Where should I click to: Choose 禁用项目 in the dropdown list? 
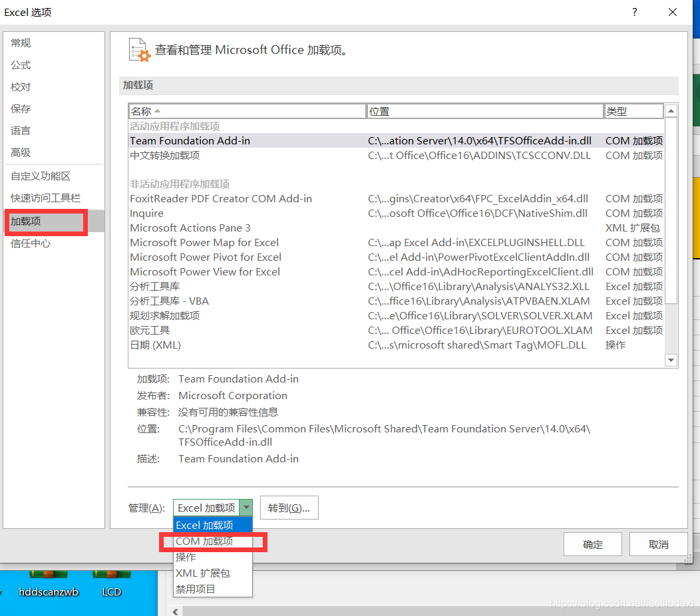[x=213, y=589]
